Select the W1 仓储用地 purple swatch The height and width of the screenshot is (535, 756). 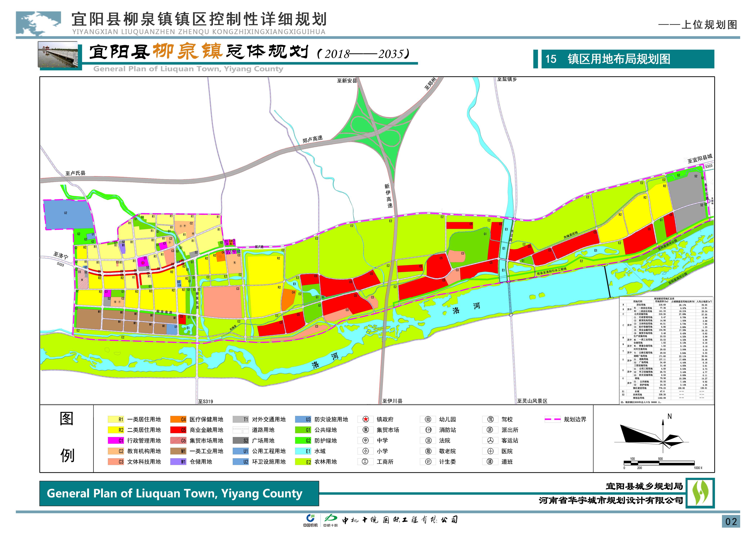[x=178, y=462]
